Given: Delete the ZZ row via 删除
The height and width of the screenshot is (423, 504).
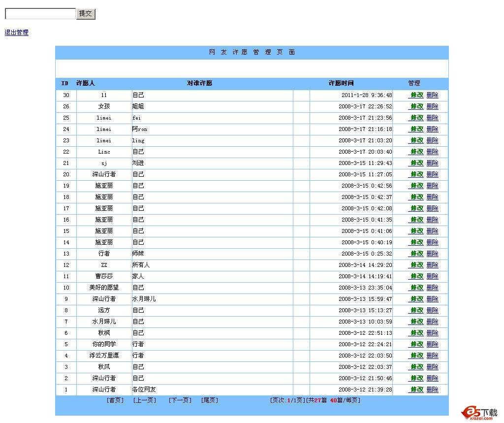Looking at the screenshot, I should tap(432, 265).
